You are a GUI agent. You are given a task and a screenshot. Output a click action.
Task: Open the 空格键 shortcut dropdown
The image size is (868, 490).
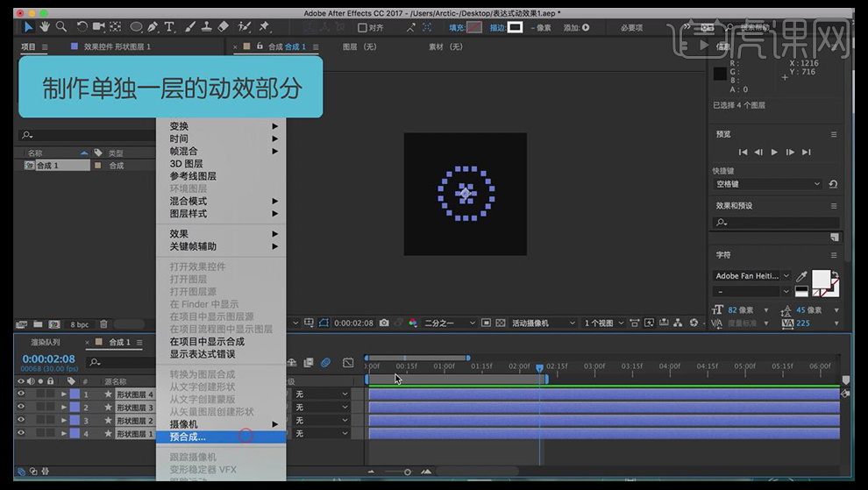coord(768,184)
